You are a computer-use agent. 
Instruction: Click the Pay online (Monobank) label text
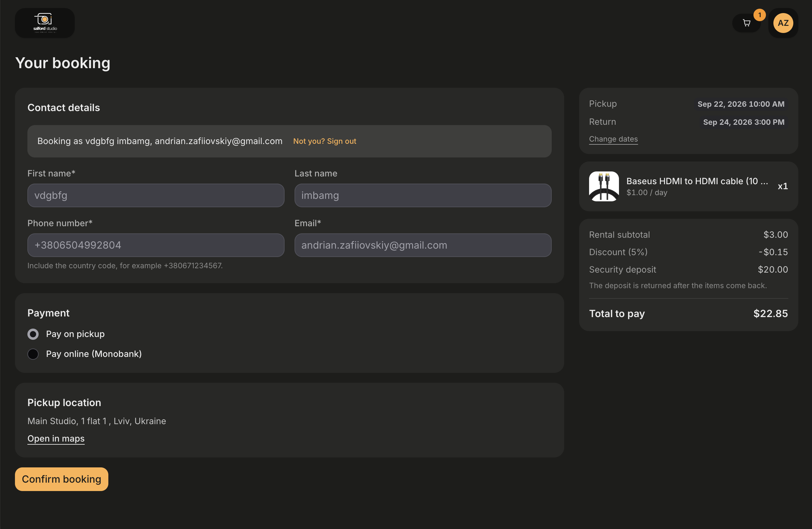pos(94,354)
